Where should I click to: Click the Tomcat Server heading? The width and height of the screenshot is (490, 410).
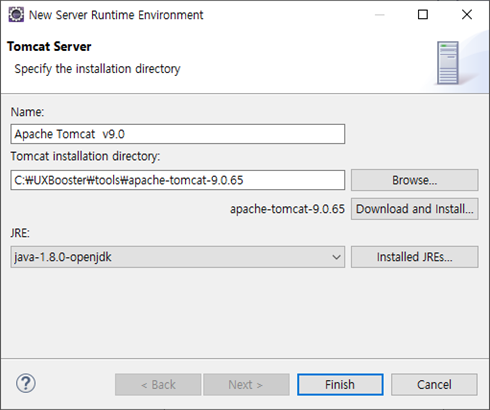point(49,46)
